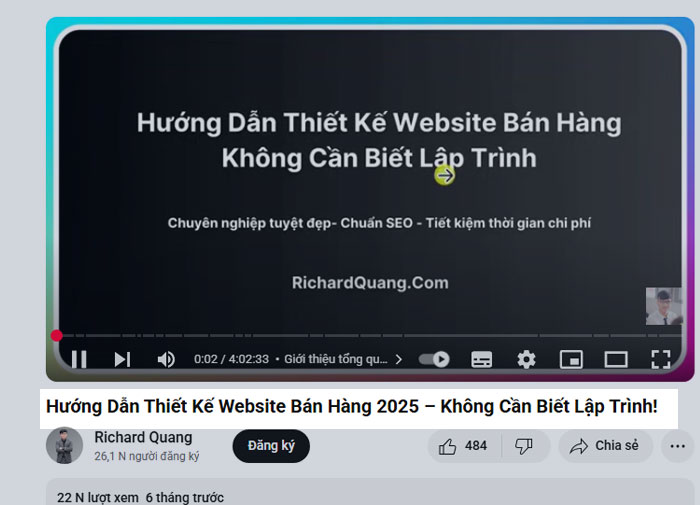
Task: Switch to miniplayer mode
Action: point(571,359)
